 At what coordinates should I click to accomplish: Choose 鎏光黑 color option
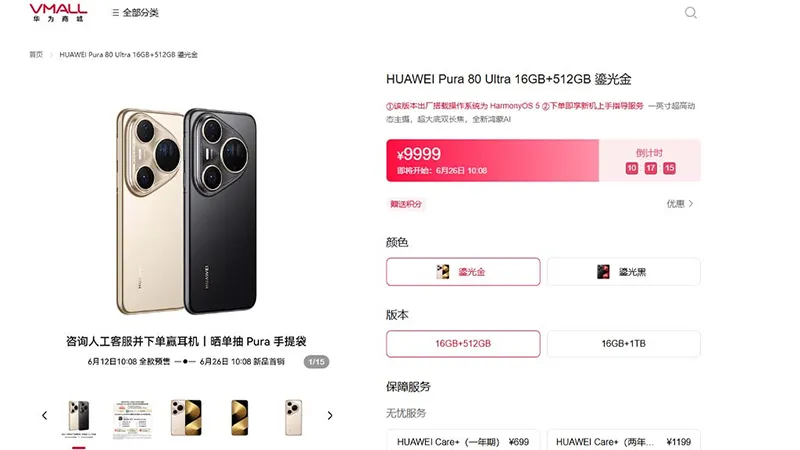pyautogui.click(x=623, y=271)
